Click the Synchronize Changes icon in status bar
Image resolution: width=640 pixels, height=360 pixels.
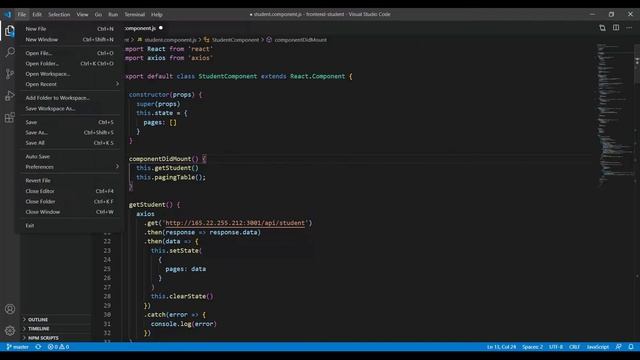[38, 347]
